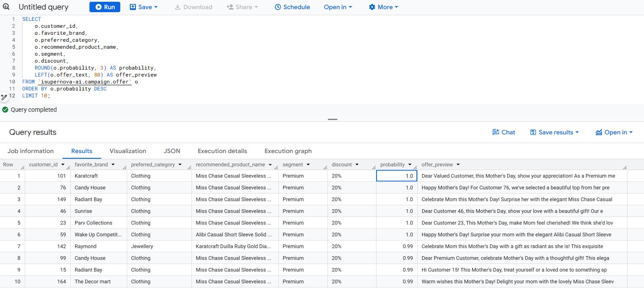644x294 pixels.
Task: Switch to the Visualization tab
Action: click(128, 151)
